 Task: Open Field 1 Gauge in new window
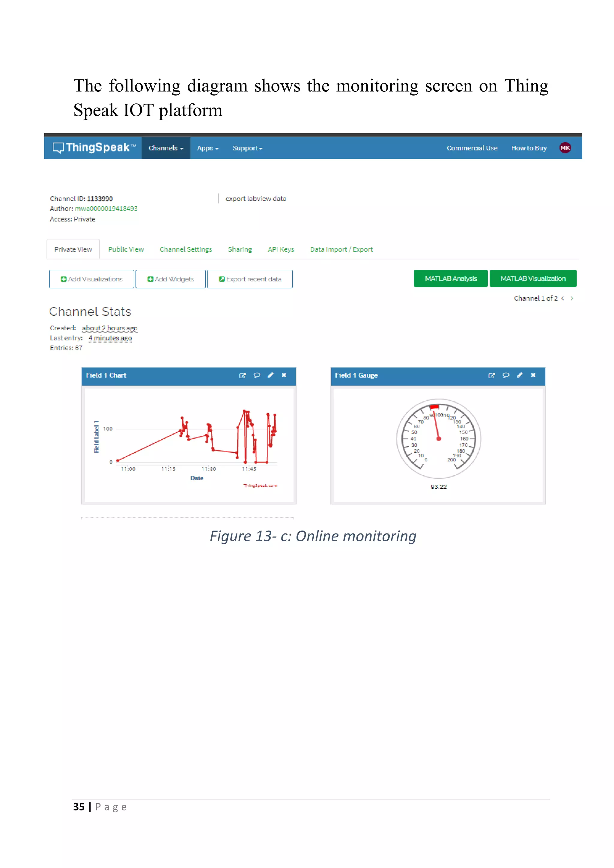491,375
